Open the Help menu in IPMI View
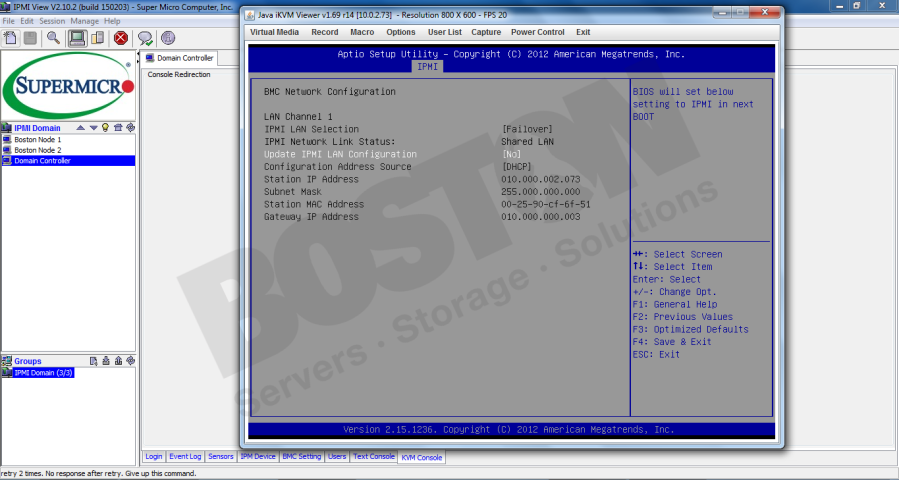The width and height of the screenshot is (899, 480). click(112, 21)
